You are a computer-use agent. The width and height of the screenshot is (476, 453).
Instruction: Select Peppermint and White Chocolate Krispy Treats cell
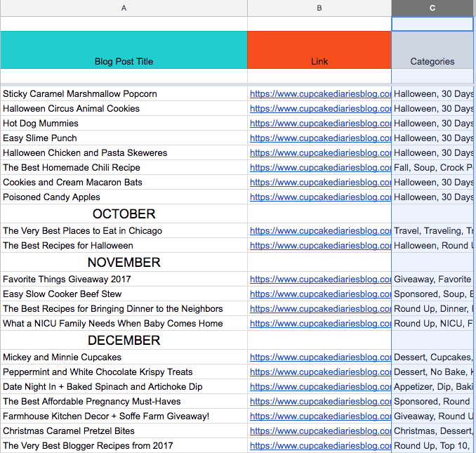point(124,372)
